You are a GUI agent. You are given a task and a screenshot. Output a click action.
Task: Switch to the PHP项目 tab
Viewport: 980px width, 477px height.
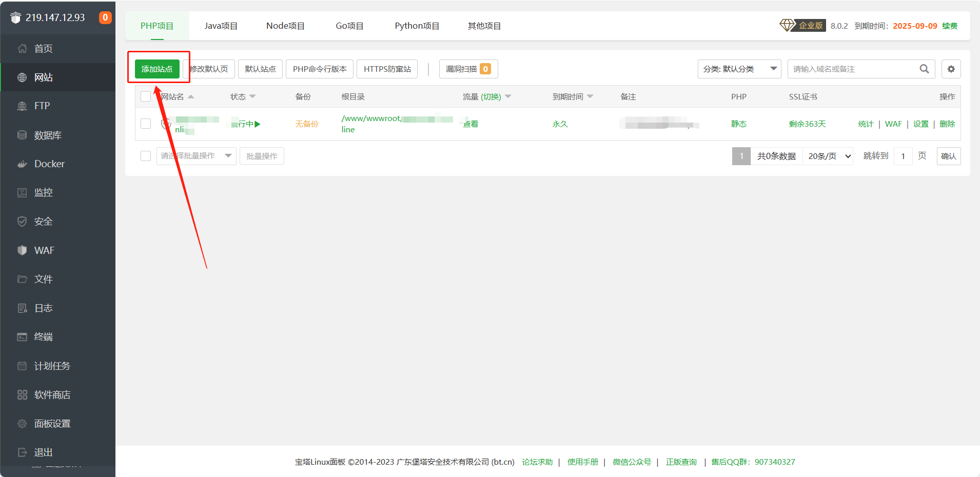pyautogui.click(x=157, y=26)
